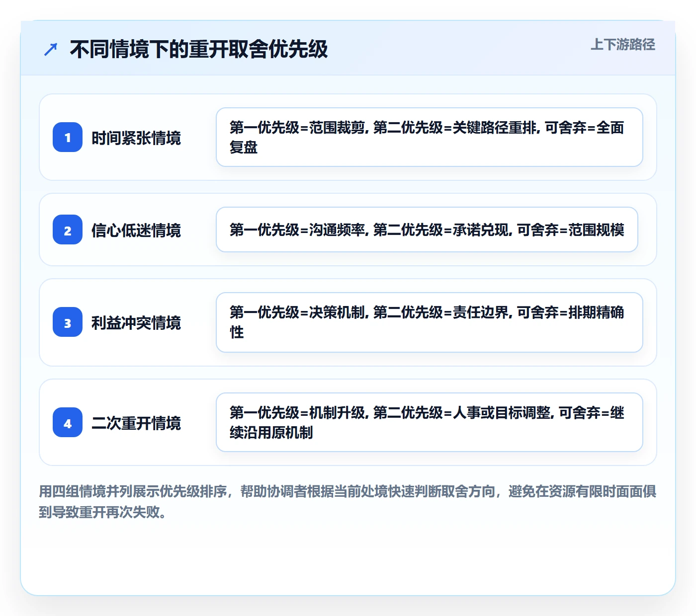Click the diagonal arrow icon beside the title

point(51,49)
